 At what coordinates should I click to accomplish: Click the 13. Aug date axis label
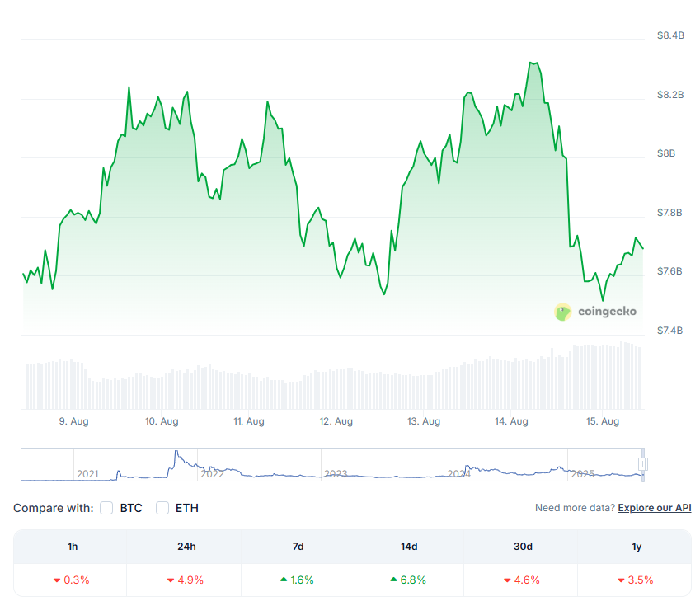click(x=424, y=421)
